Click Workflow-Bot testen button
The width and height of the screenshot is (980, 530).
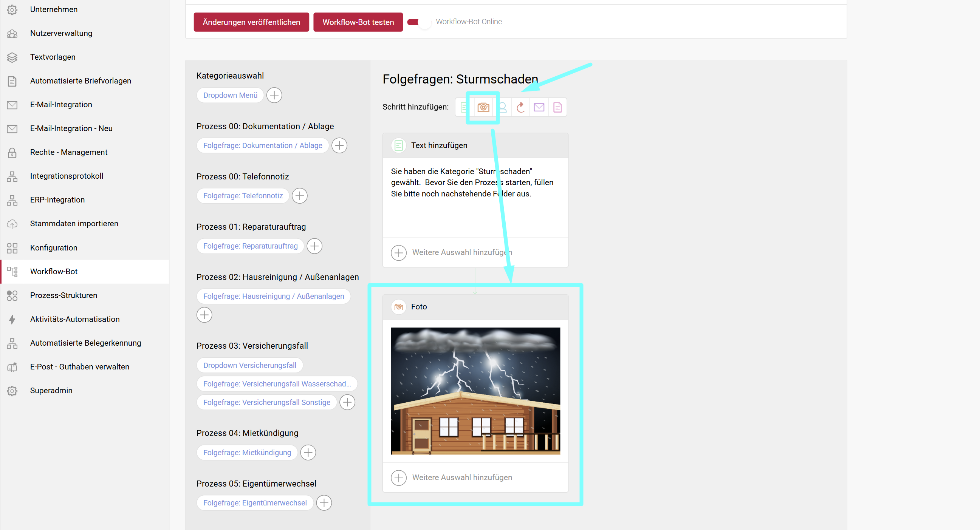(358, 22)
